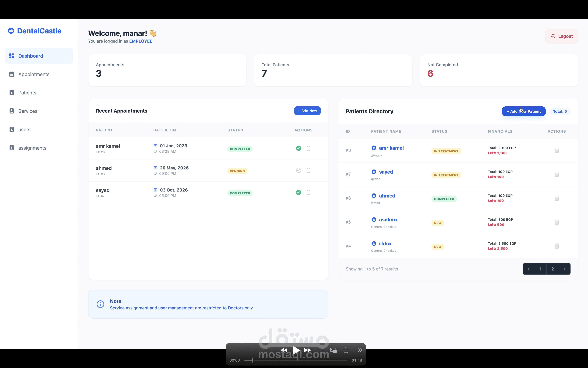Screen dimensions: 588x368
Task: Mark ahmed appointment as completed
Action: 299,170
